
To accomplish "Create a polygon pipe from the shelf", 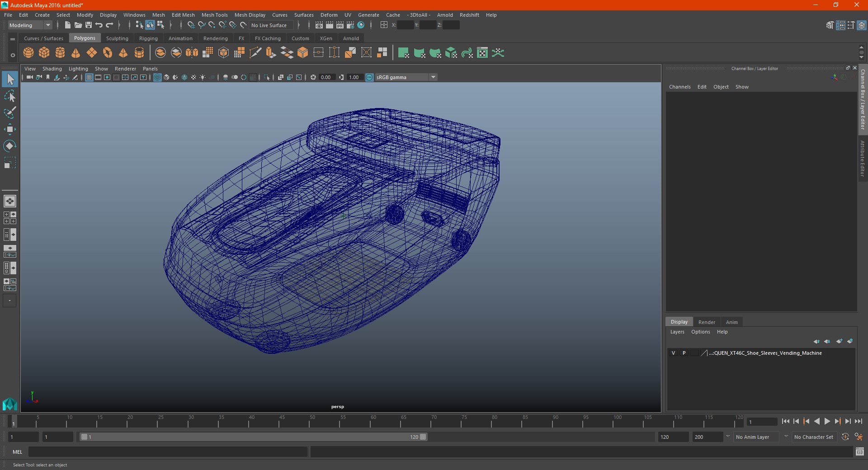I will (139, 53).
